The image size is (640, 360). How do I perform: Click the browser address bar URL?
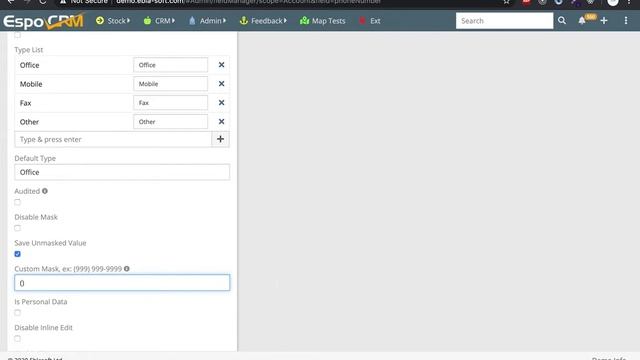(248, 2)
